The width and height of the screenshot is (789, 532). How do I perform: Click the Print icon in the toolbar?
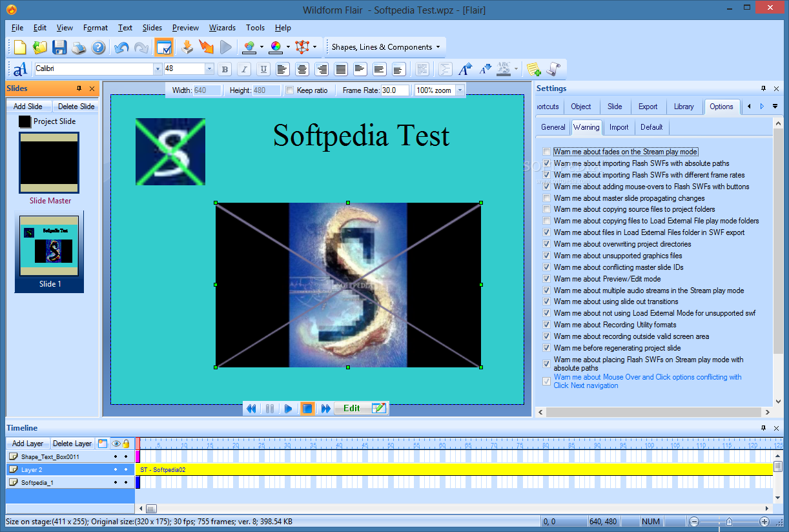pyautogui.click(x=79, y=47)
